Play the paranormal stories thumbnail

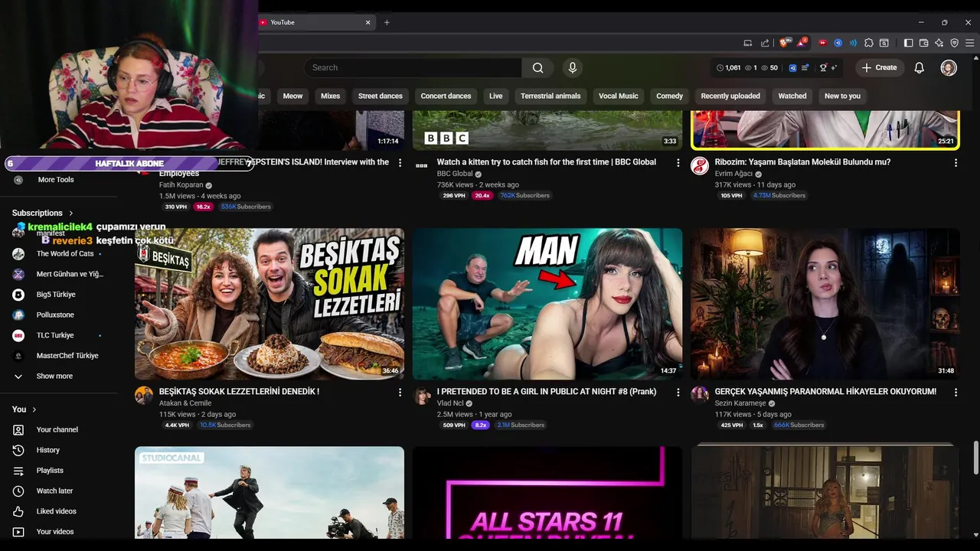(x=825, y=304)
